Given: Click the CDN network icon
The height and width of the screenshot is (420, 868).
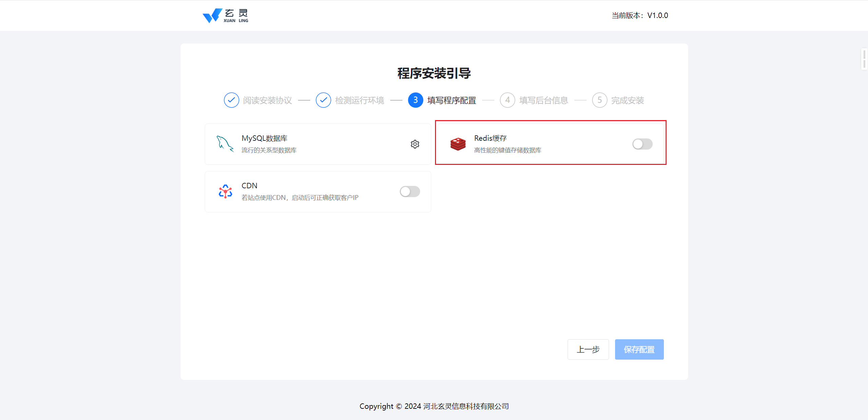Looking at the screenshot, I should pyautogui.click(x=225, y=192).
